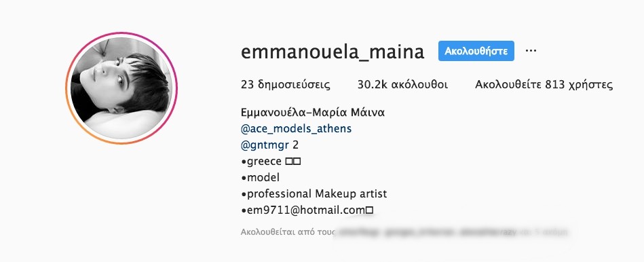Screen dimensions: 644x262
Task: Visit the @ace_models_athens profile link
Action: (296, 128)
